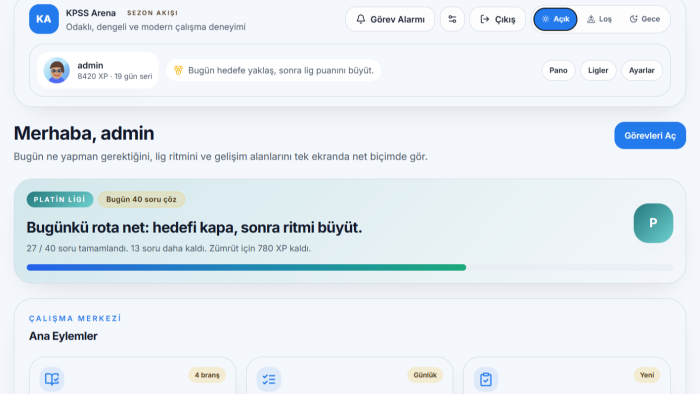Viewport: 700px width, 394px height.
Task: Click the Görevleri Aç button
Action: click(x=650, y=136)
